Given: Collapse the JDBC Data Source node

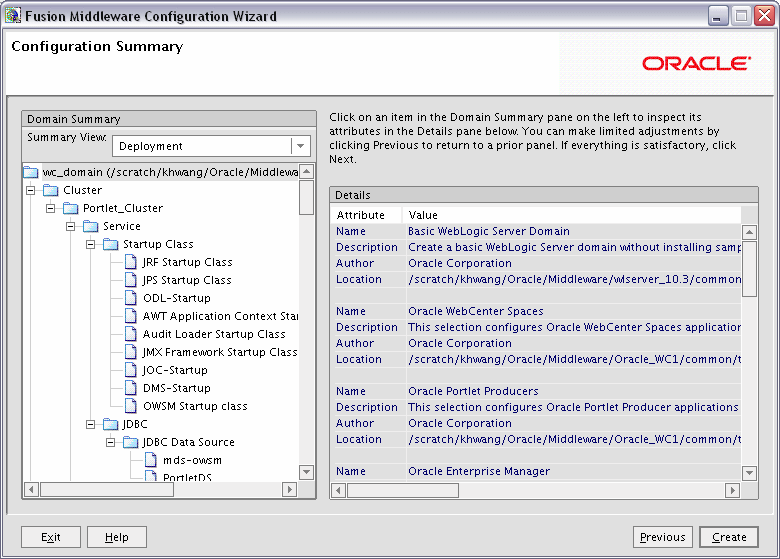Looking at the screenshot, I should pos(110,442).
